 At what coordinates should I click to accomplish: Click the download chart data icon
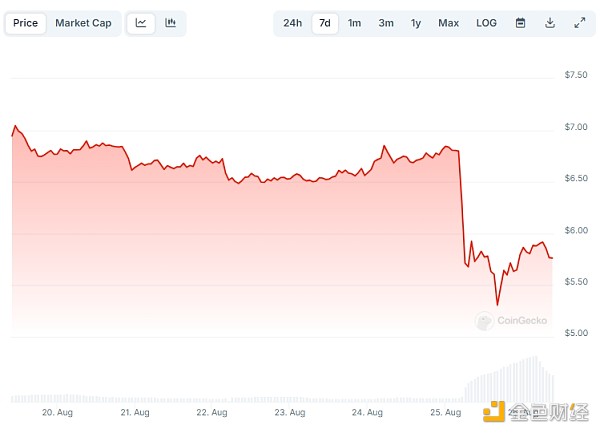click(550, 23)
